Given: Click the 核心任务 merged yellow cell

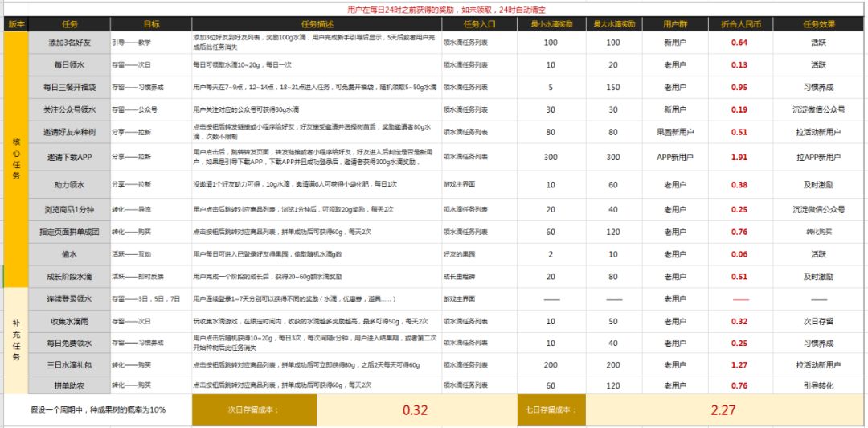Looking at the screenshot, I should (x=16, y=159).
